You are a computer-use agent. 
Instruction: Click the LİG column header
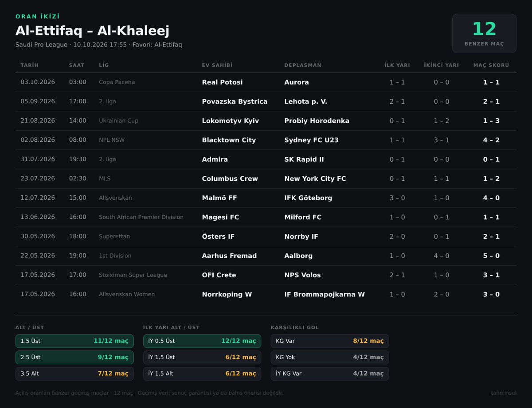(104, 65)
